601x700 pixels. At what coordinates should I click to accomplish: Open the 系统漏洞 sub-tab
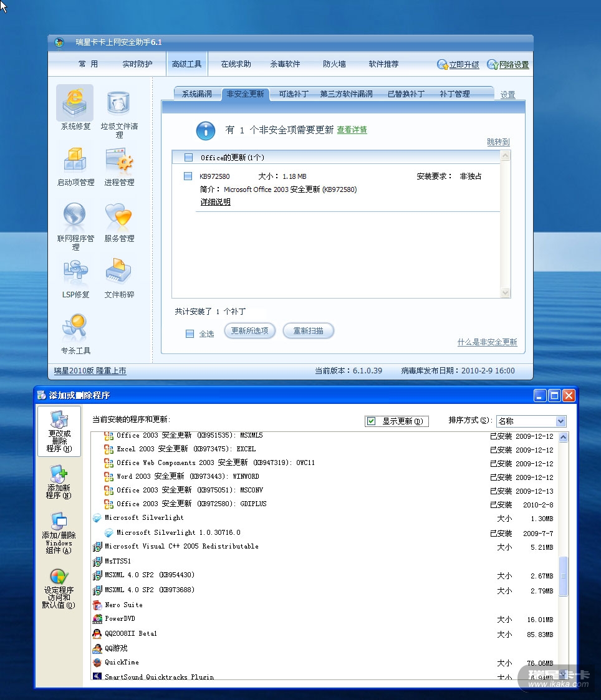pos(197,94)
